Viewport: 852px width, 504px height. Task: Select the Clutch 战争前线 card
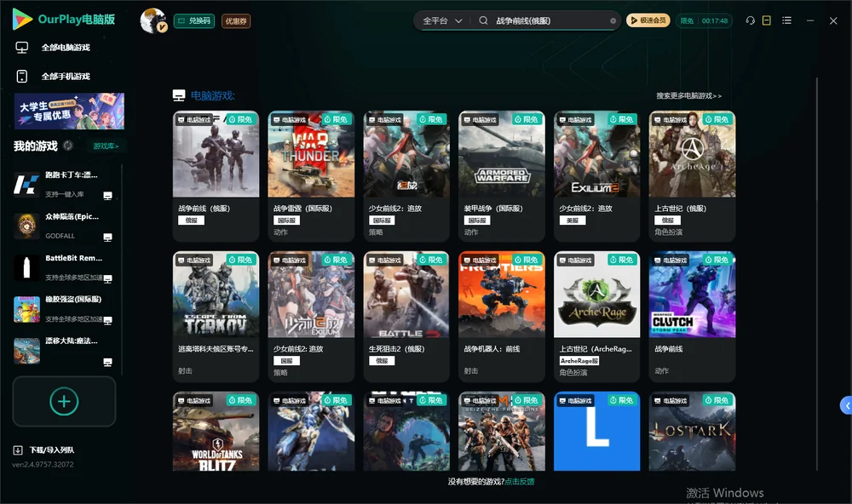(692, 317)
